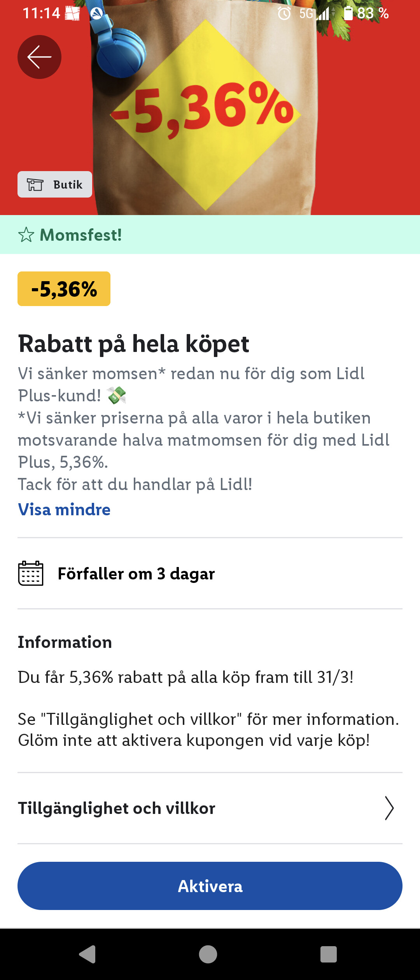Open the chevron beside Tillgänglighet och villkor

click(389, 808)
